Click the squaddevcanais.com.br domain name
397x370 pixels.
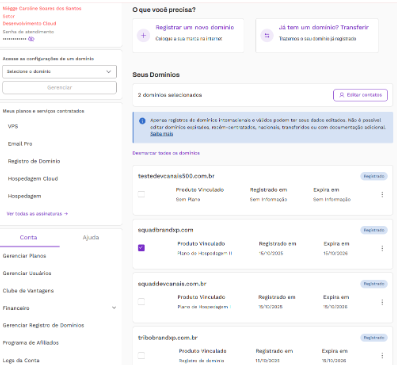click(172, 284)
